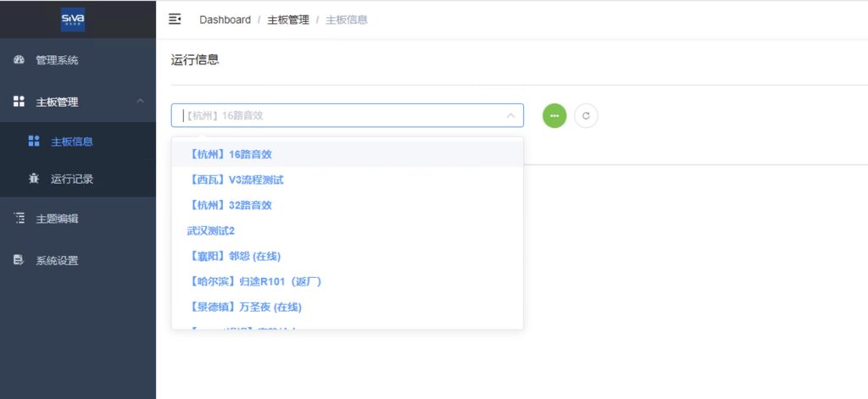868x399 pixels.
Task: Click the document icon beside 系统设置
Action: click(x=19, y=260)
